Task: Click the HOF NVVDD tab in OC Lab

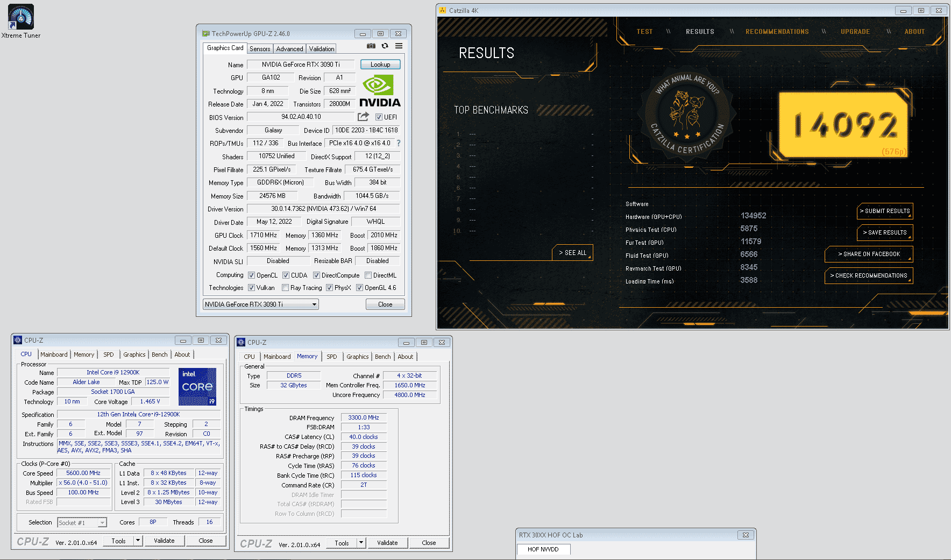Action: pos(543,549)
